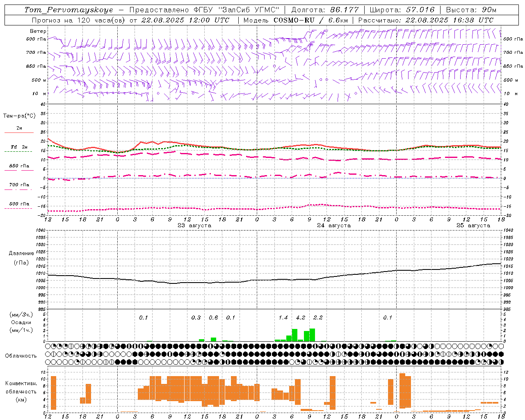Click the Осадки precipitation label

(21, 322)
